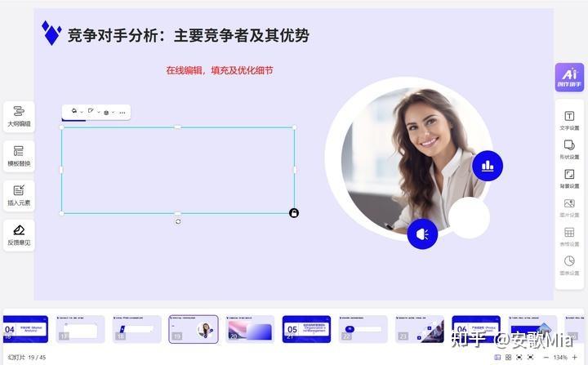Open the 插入元素 insert element tool
588x365 pixels.
[x=19, y=196]
